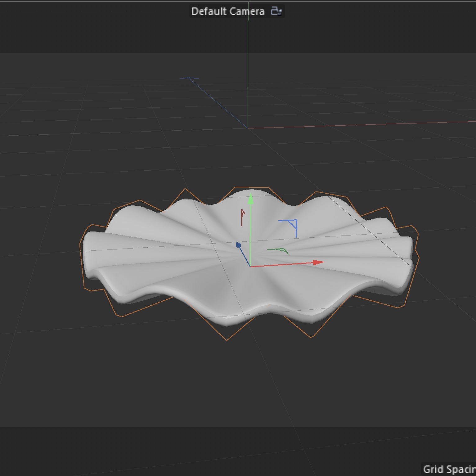This screenshot has height=476, width=476.
Task: Click the gizmo origin where axes meet
Action: tap(250, 267)
